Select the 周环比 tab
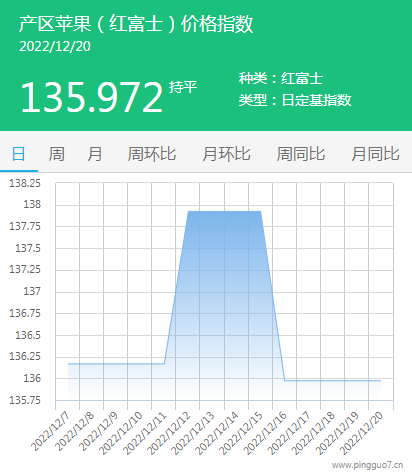The height and width of the screenshot is (475, 412). click(x=152, y=154)
